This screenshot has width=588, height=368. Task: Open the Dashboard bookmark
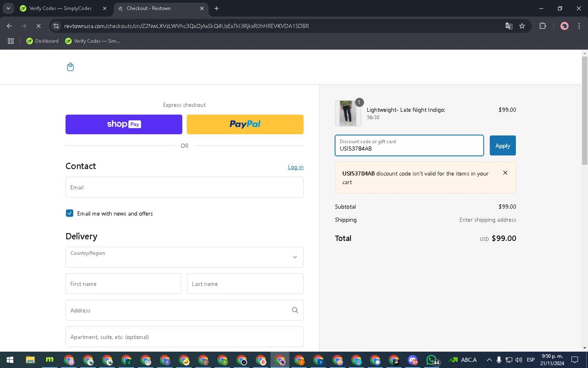pos(42,41)
